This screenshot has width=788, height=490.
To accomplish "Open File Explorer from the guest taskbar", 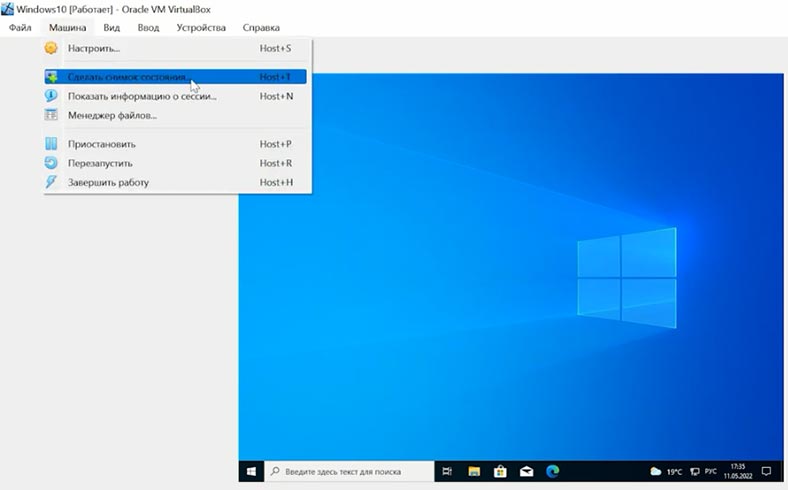I will pyautogui.click(x=474, y=471).
